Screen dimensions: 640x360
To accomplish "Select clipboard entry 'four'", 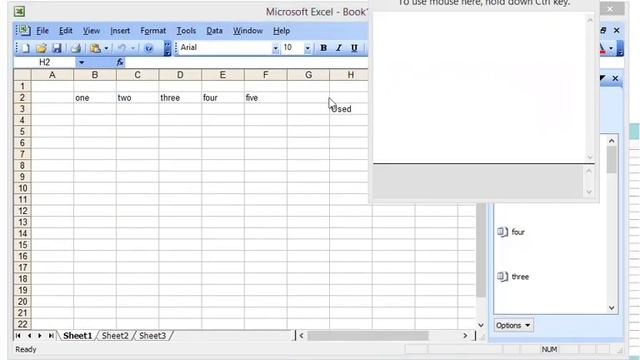I will [x=518, y=232].
